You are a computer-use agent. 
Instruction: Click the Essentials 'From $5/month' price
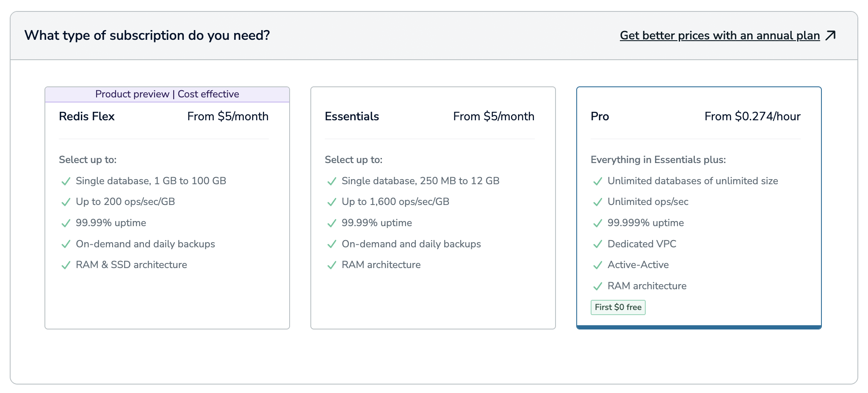(494, 116)
